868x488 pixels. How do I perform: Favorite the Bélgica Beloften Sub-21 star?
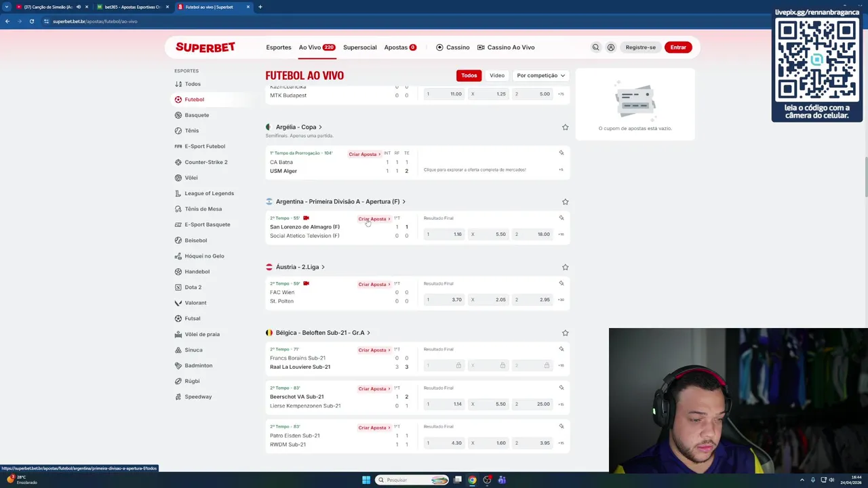point(565,333)
